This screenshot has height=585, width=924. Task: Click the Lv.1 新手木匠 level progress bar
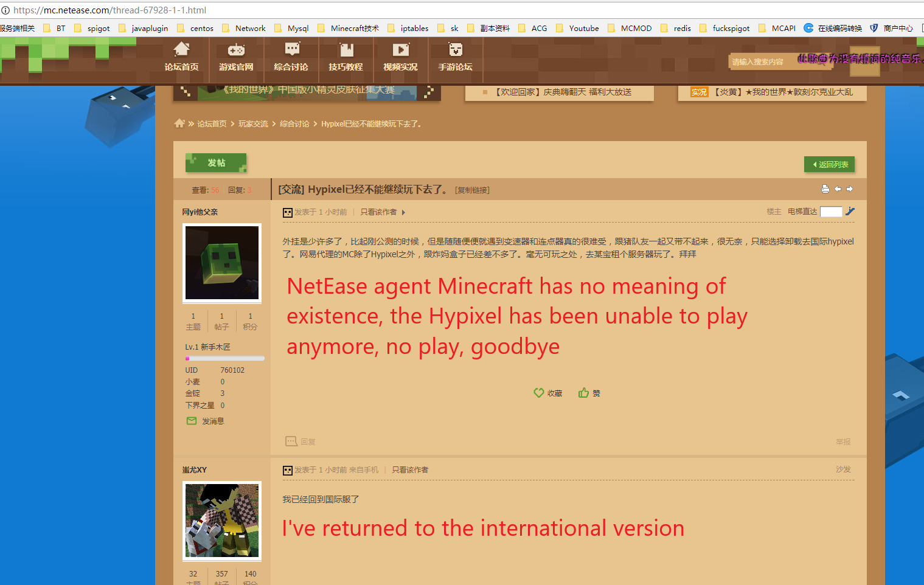pos(225,359)
